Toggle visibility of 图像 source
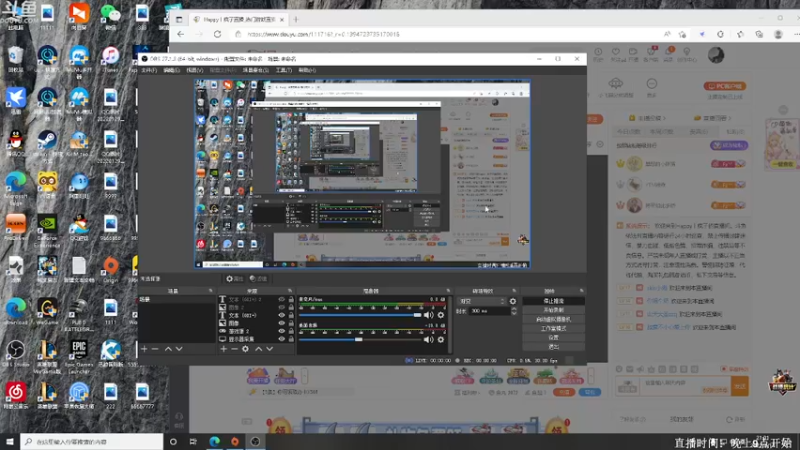The height and width of the screenshot is (450, 800). click(x=281, y=323)
